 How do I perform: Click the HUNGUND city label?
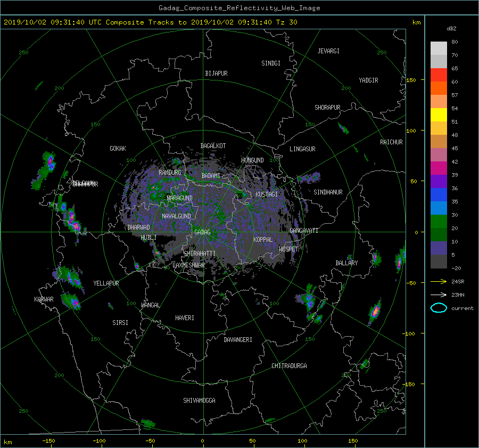252,160
